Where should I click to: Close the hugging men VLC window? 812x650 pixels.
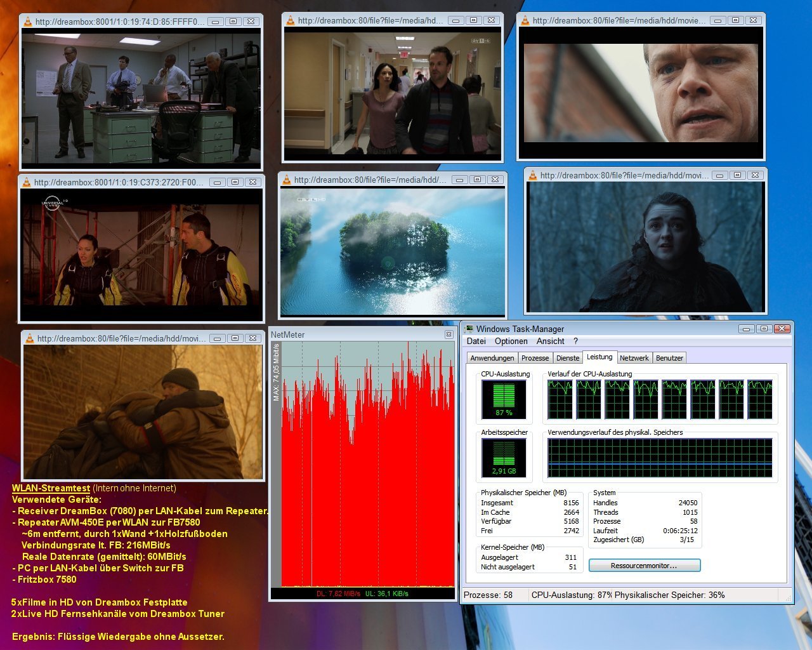point(252,338)
